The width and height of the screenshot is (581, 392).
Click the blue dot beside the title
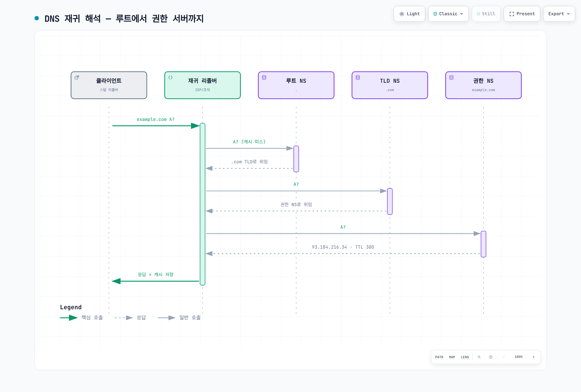tap(37, 18)
